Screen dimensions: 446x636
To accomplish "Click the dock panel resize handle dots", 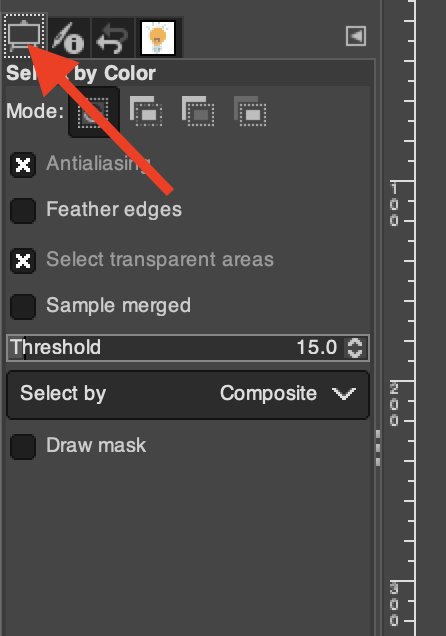I will click(378, 448).
